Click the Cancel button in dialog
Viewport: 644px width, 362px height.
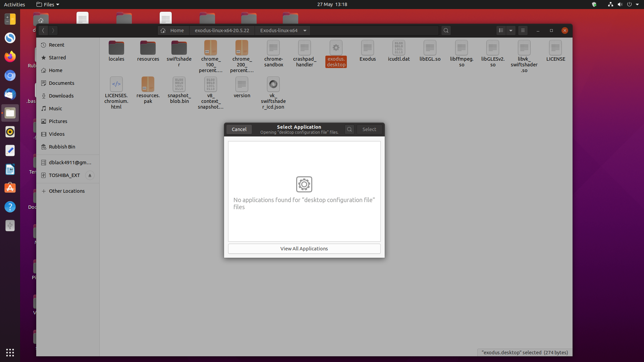239,129
